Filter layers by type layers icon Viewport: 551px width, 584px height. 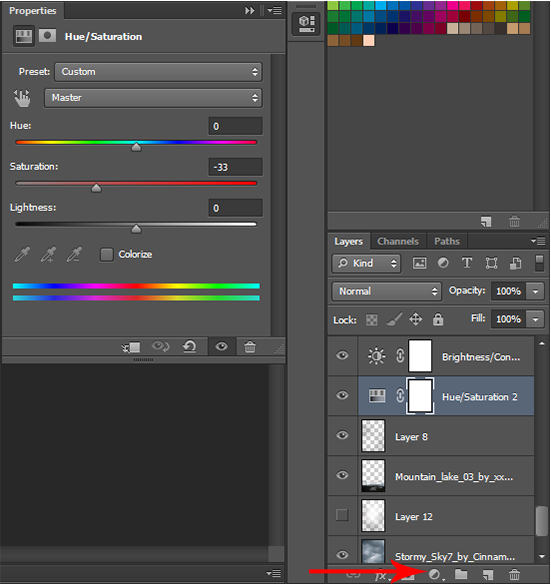[467, 263]
